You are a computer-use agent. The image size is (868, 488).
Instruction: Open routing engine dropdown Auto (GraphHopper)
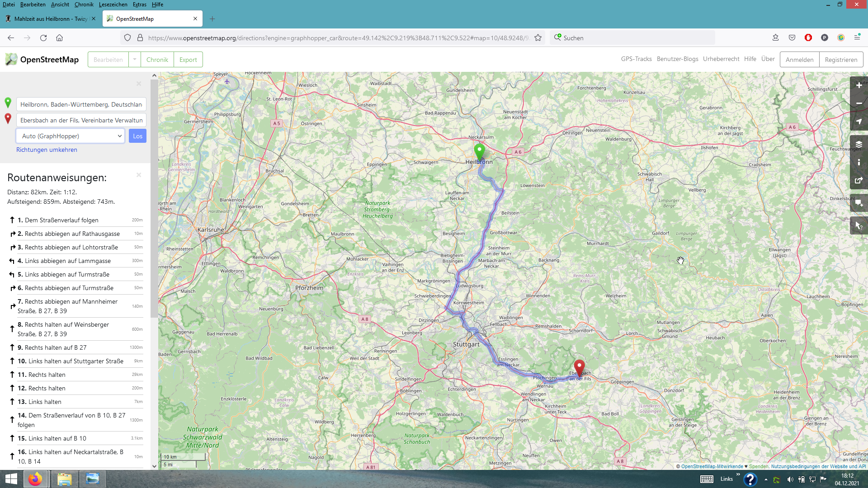click(71, 136)
